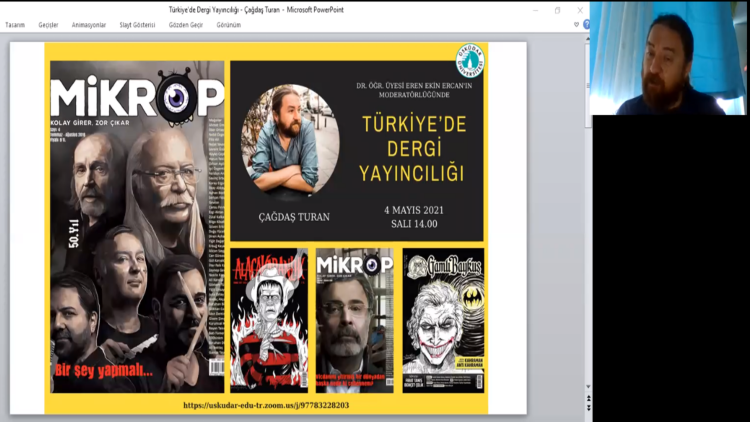Click the vertical scrollbar up arrow
750x422 pixels.
588,39
